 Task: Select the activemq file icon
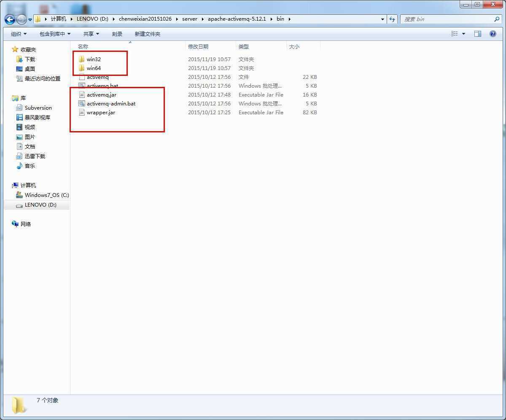pos(82,77)
